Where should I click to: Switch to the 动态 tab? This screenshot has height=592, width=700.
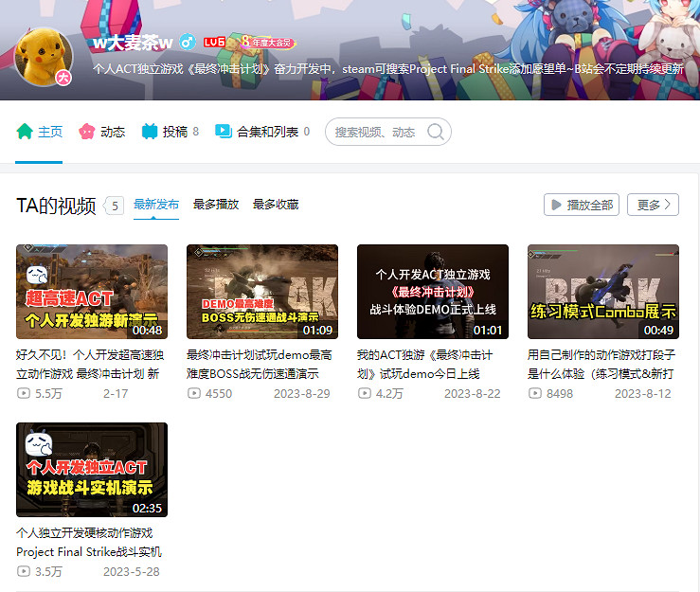coord(101,132)
